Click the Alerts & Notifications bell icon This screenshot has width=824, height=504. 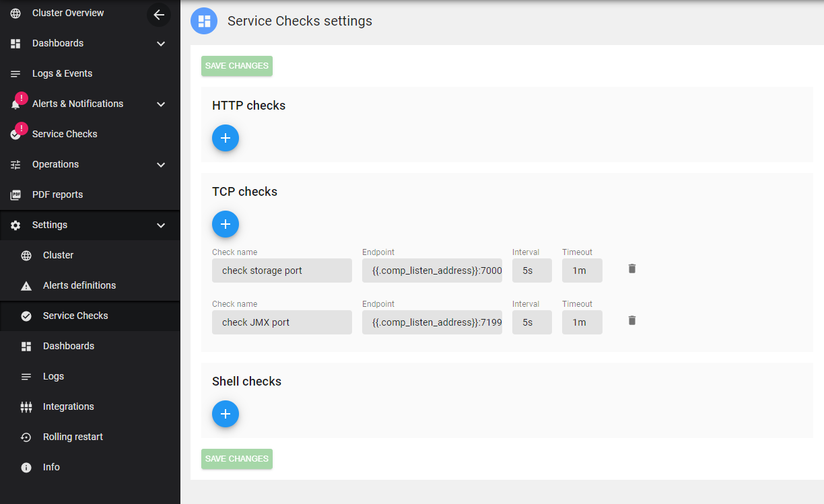click(x=16, y=104)
